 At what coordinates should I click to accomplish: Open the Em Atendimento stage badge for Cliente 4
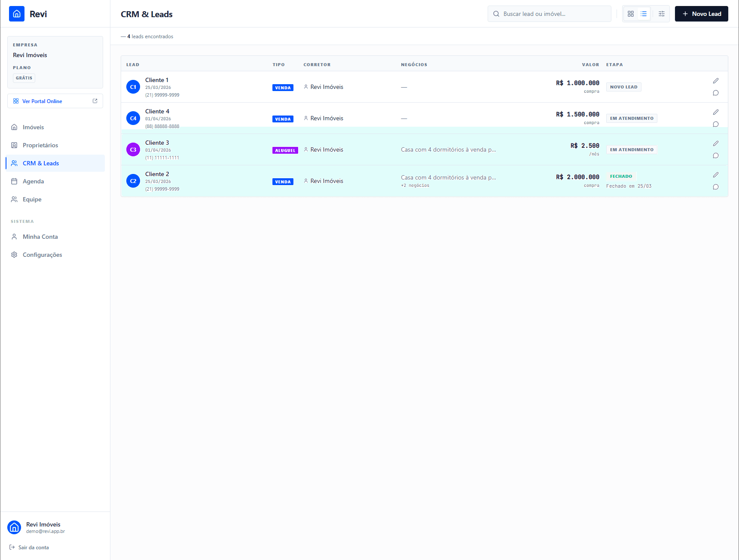(631, 119)
